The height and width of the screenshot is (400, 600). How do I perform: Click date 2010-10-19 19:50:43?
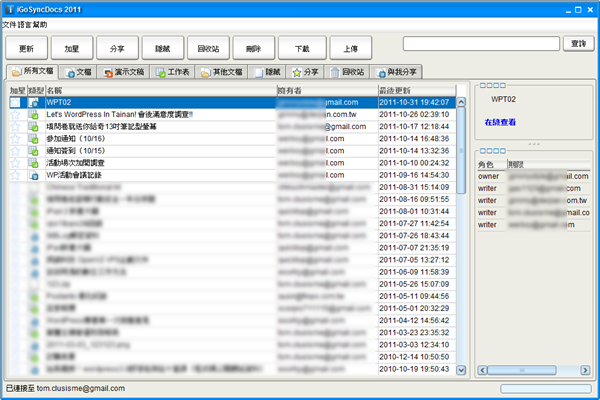414,369
